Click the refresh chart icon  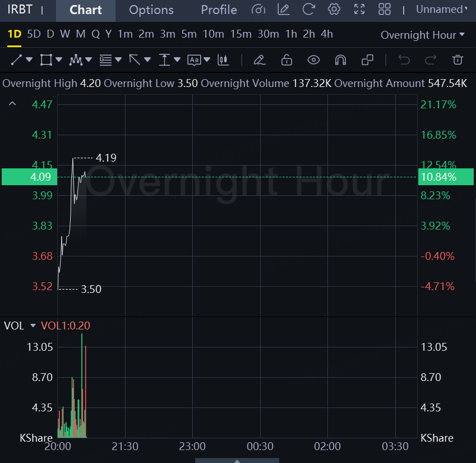(x=308, y=10)
